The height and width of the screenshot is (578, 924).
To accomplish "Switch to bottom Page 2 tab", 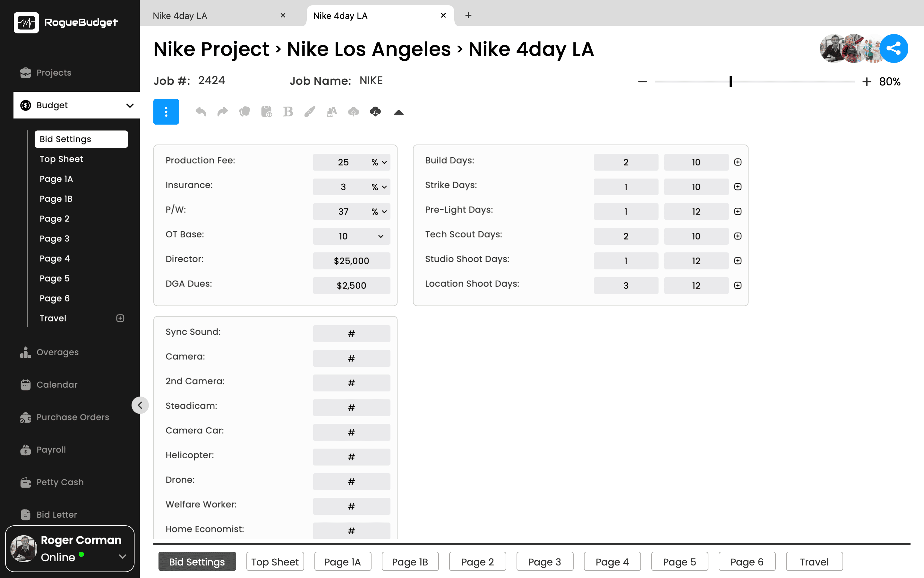I will click(x=477, y=561).
